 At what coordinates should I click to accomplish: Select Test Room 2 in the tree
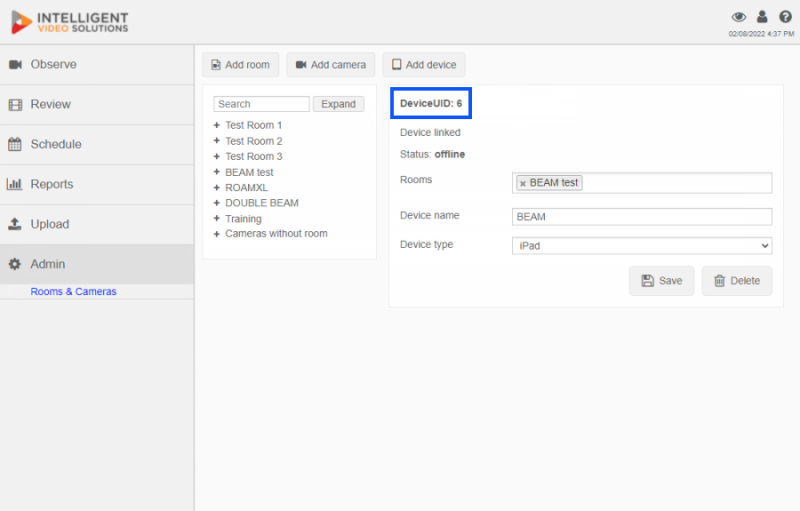point(254,141)
